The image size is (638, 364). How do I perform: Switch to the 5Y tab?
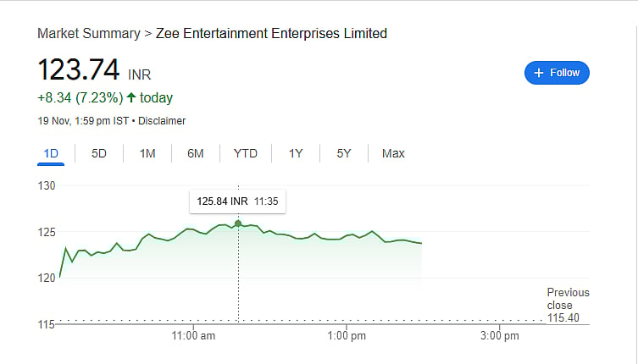point(344,153)
